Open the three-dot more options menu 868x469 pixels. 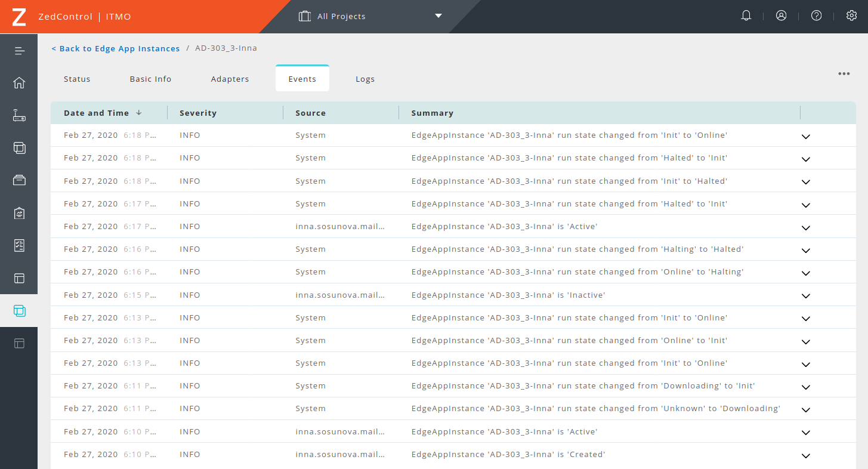(x=844, y=74)
